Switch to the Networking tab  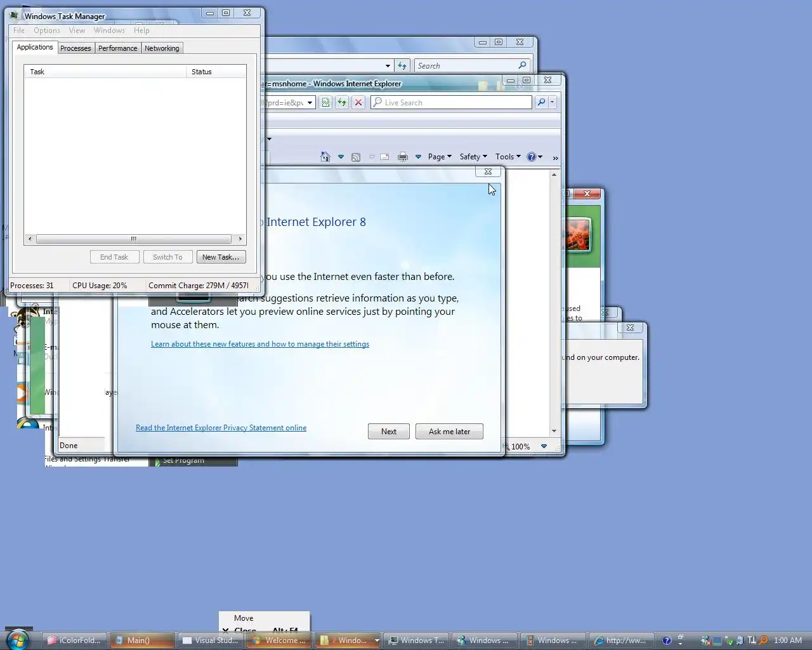162,48
